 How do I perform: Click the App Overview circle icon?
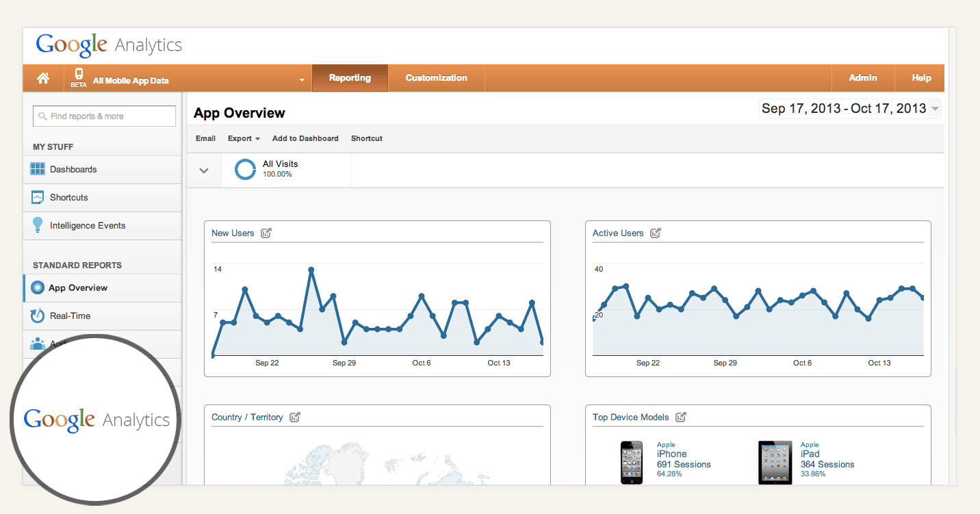click(x=38, y=288)
